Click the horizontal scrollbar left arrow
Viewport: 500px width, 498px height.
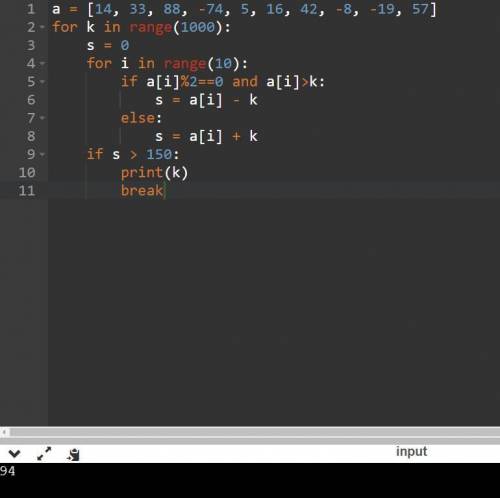[x=4, y=433]
